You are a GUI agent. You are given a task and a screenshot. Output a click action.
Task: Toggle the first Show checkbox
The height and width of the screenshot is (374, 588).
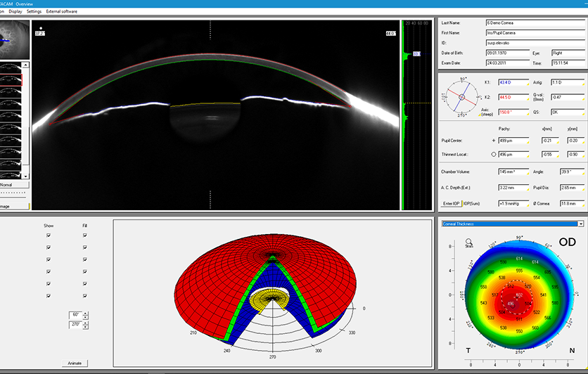(49, 236)
